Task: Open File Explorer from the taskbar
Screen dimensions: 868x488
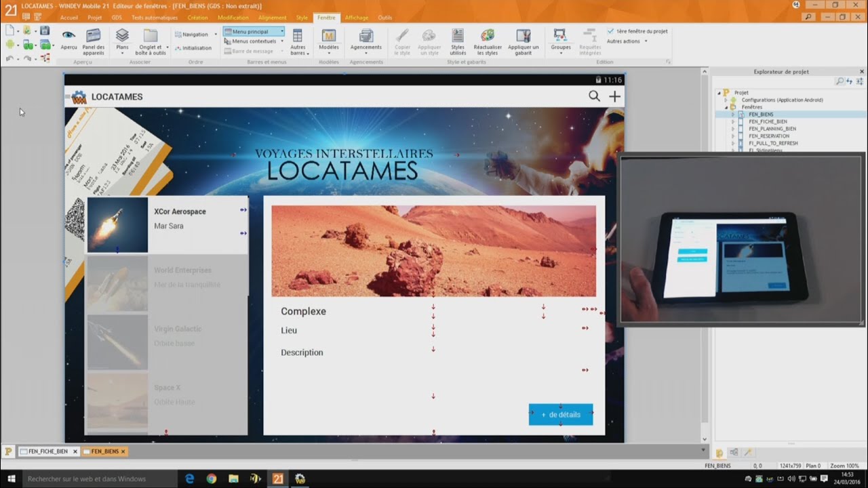Action: click(x=233, y=479)
